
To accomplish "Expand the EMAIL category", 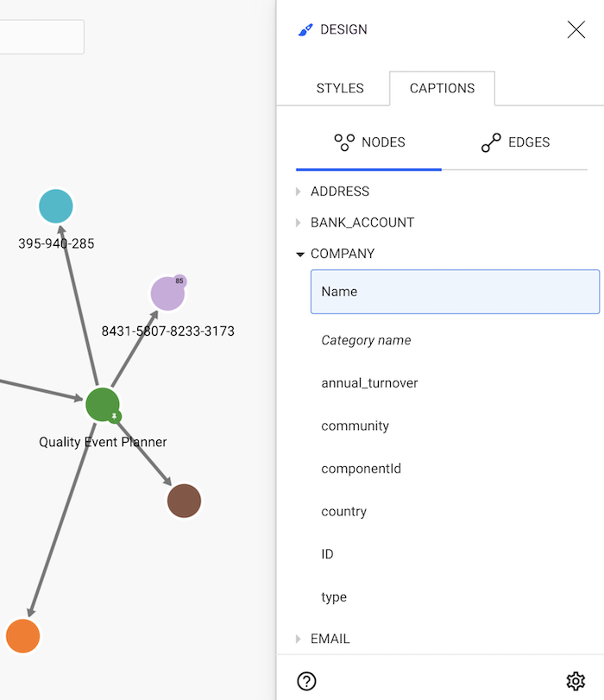I will (x=330, y=639).
